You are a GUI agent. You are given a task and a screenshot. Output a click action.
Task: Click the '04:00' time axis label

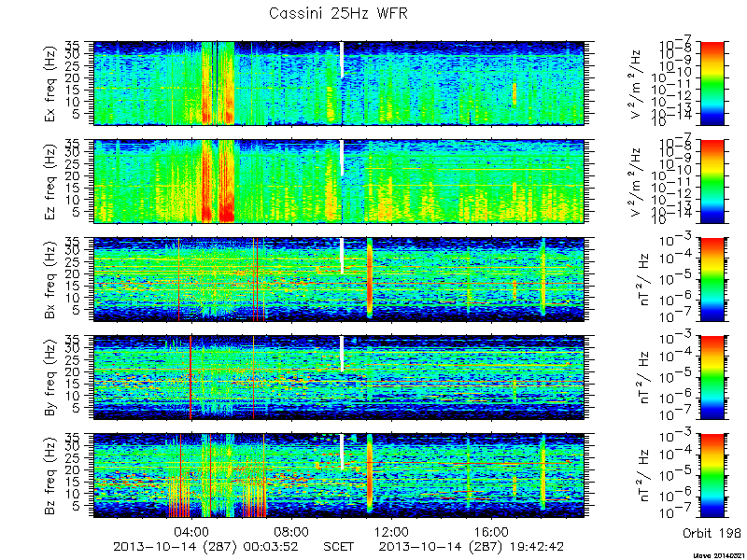[191, 531]
